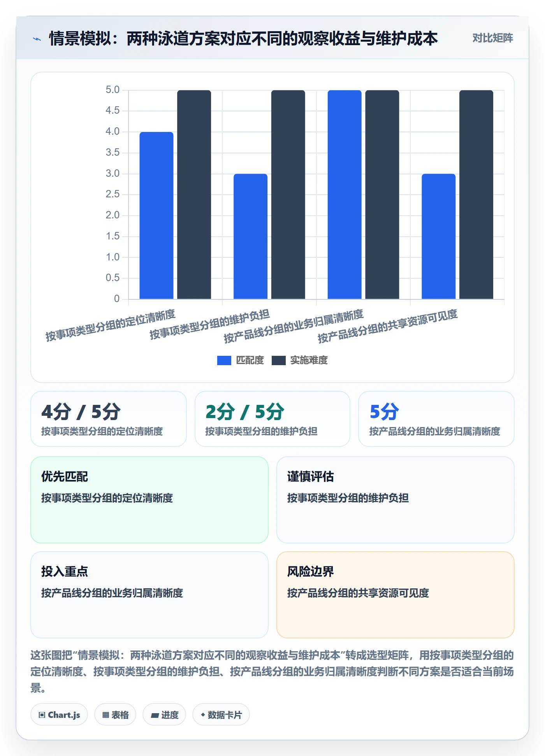This screenshot has height=756, width=545.
Task: Click the 4分 / 5分 score card
Action: [109, 419]
